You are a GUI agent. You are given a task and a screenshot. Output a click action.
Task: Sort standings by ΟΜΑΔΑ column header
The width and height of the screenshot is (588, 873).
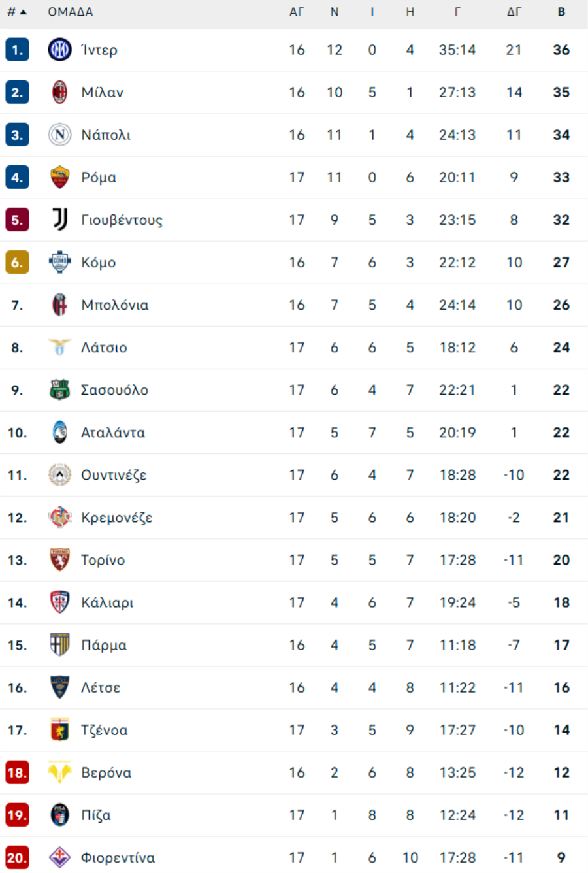pos(71,12)
